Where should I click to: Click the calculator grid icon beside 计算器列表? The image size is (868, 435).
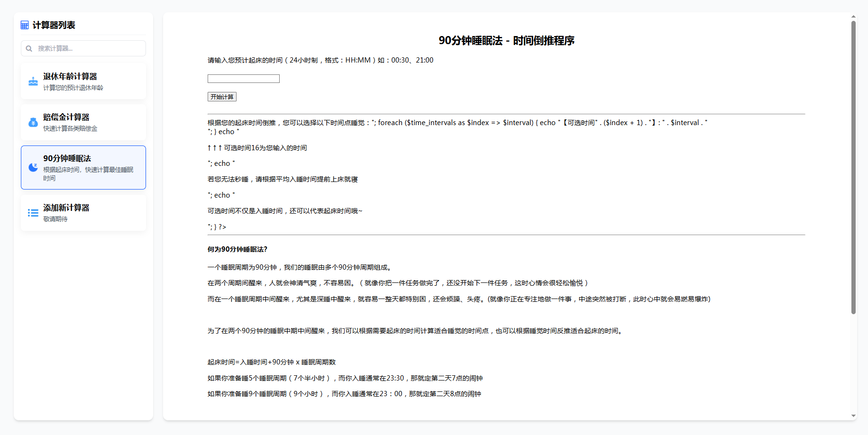click(x=25, y=25)
